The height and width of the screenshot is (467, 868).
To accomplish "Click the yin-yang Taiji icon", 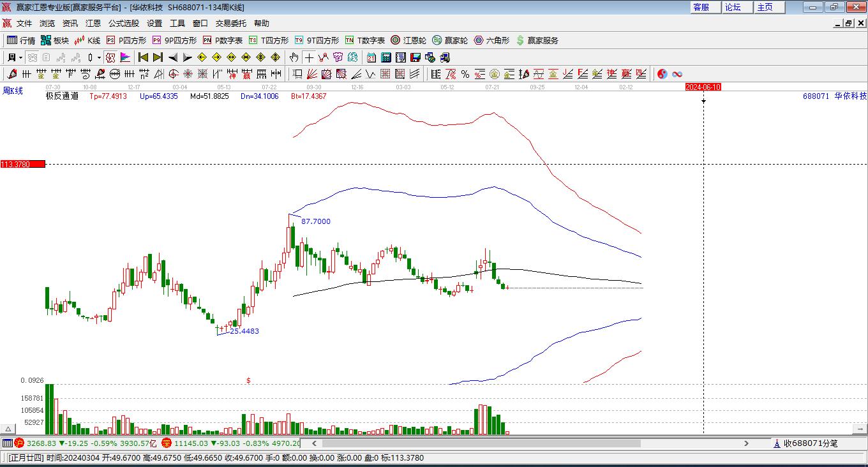I will [662, 74].
